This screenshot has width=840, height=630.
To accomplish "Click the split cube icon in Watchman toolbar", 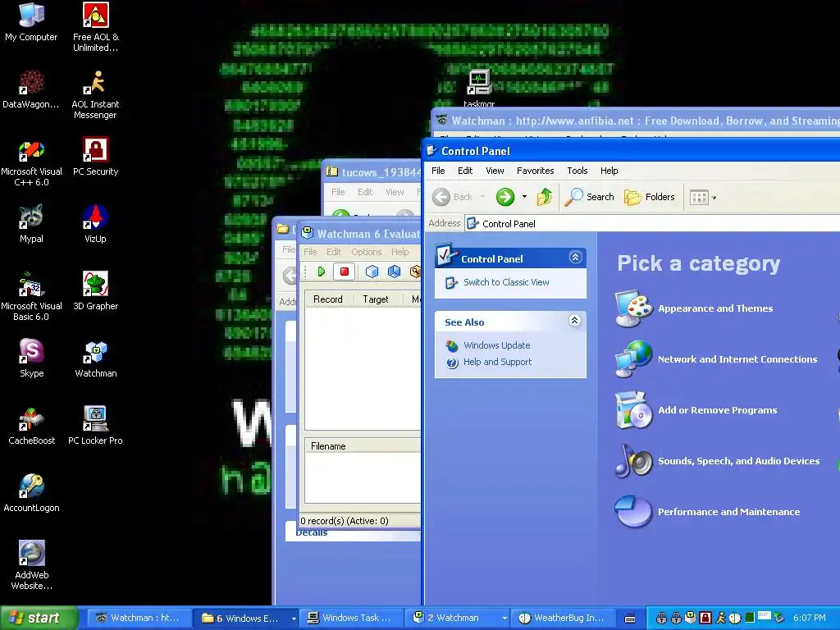I will 394,272.
